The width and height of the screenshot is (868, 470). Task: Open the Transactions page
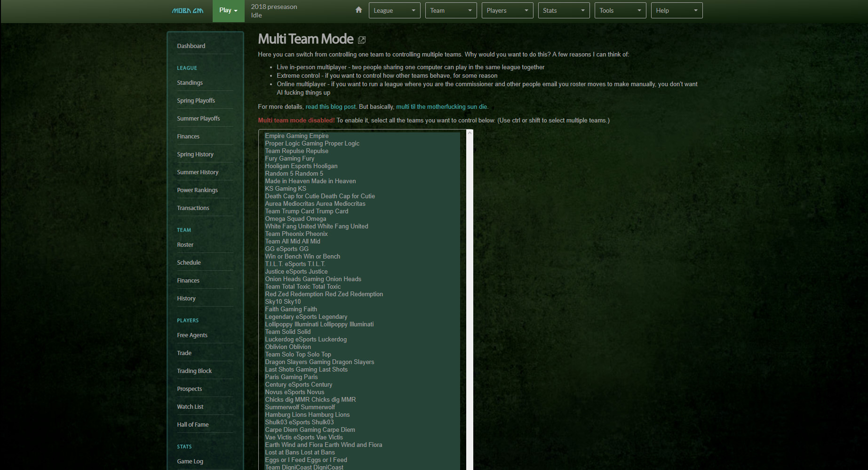193,208
